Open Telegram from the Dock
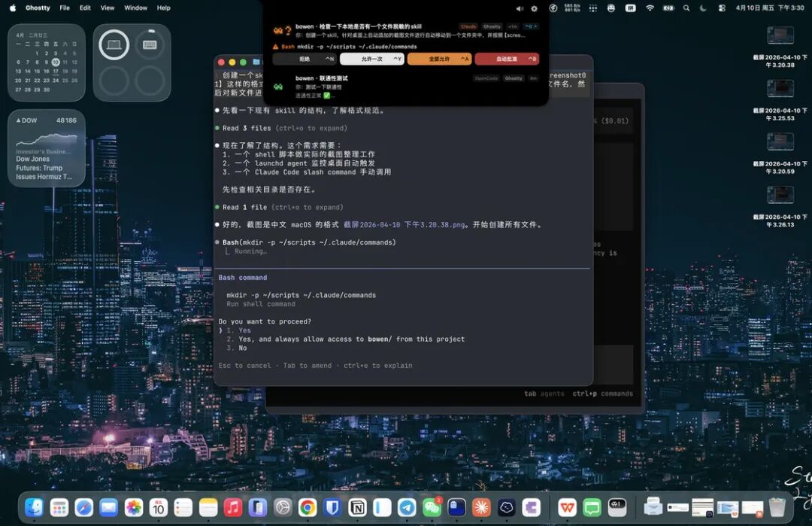 click(407, 507)
